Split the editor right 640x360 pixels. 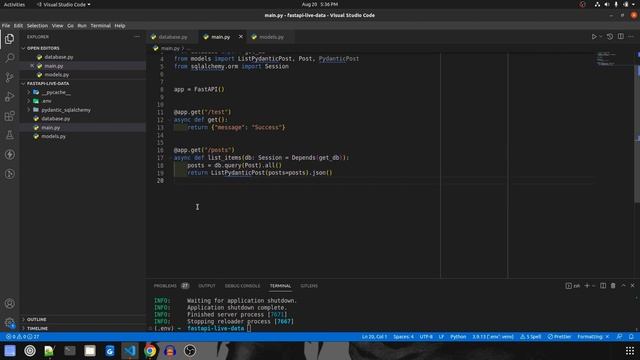(x=620, y=37)
